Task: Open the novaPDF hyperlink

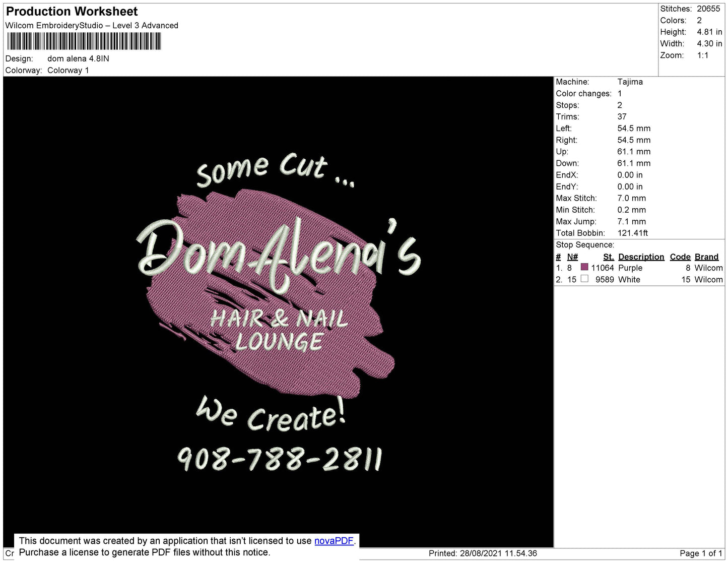Action: (x=334, y=541)
